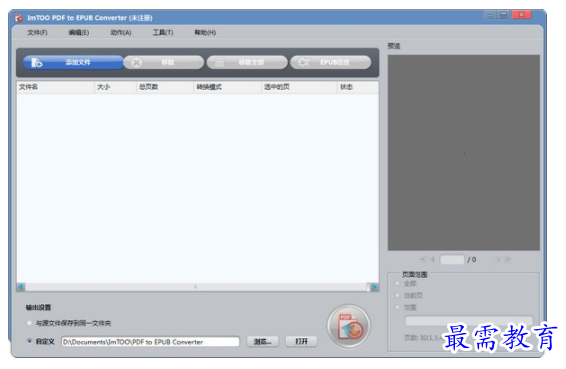Open the 工具(T) menu
Image resolution: width=566 pixels, height=369 pixels.
[162, 32]
